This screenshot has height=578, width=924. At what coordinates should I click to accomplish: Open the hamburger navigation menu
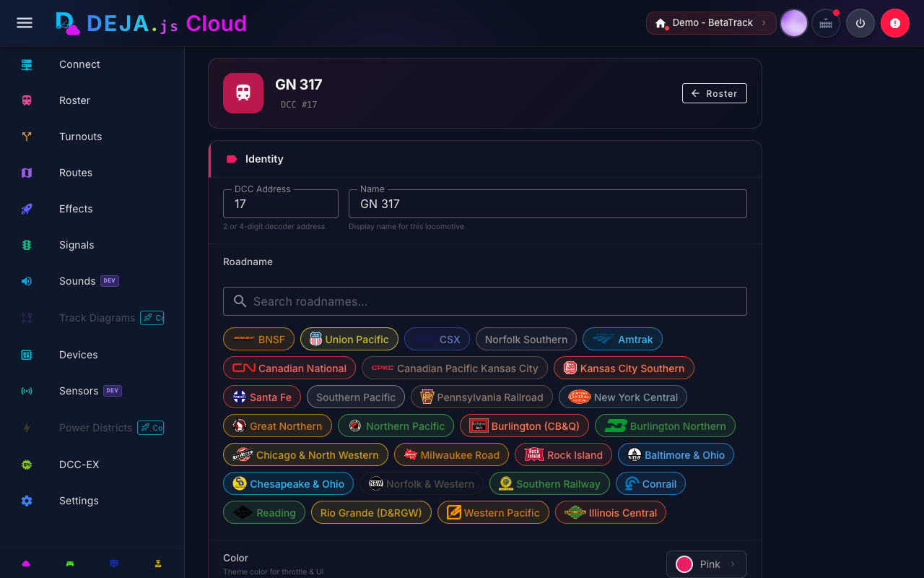coord(25,23)
